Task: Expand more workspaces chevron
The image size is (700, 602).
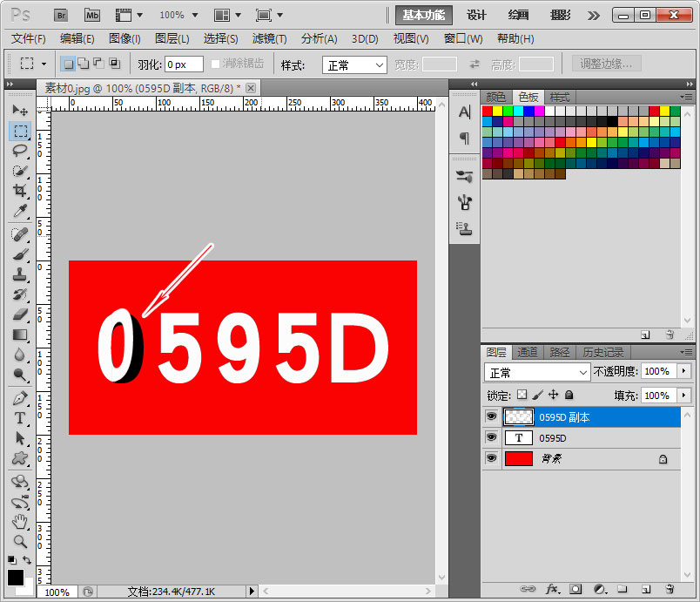Action: pos(593,16)
